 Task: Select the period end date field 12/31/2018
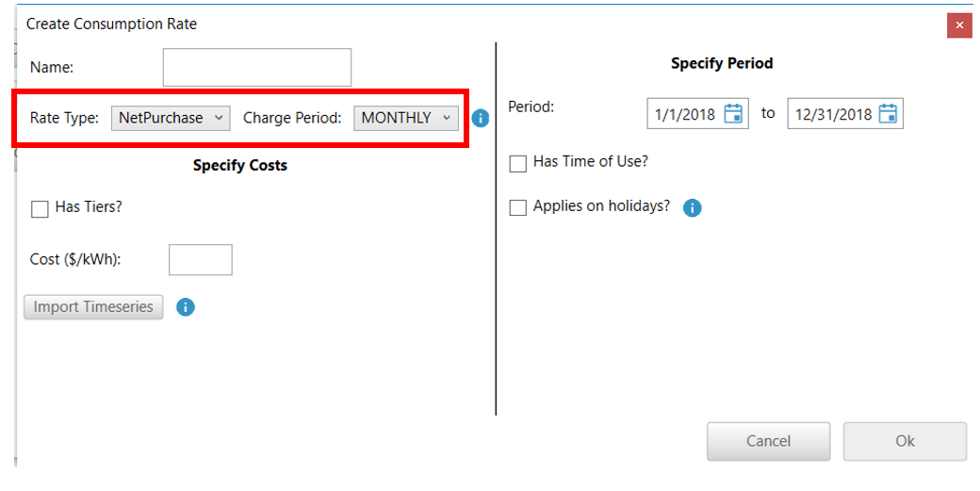coord(833,114)
